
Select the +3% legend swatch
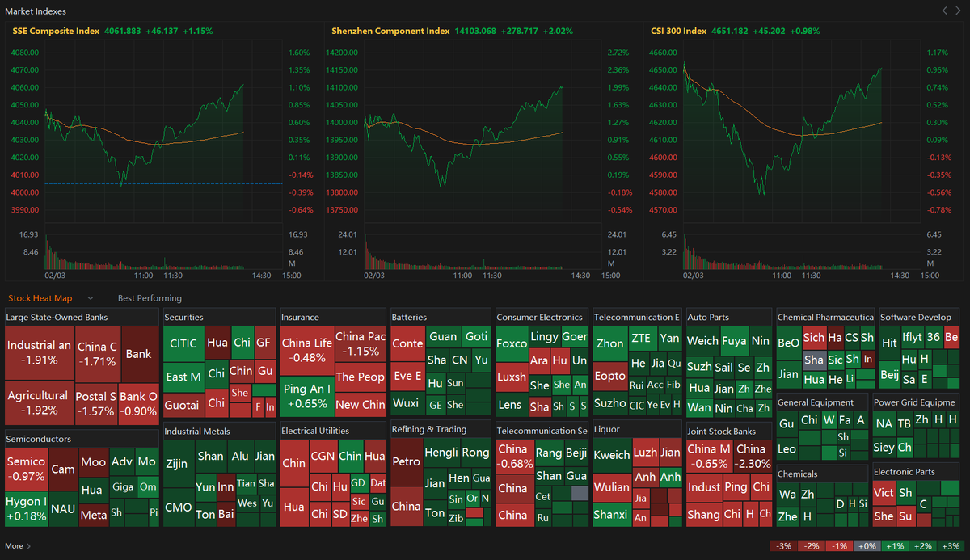tap(949, 546)
